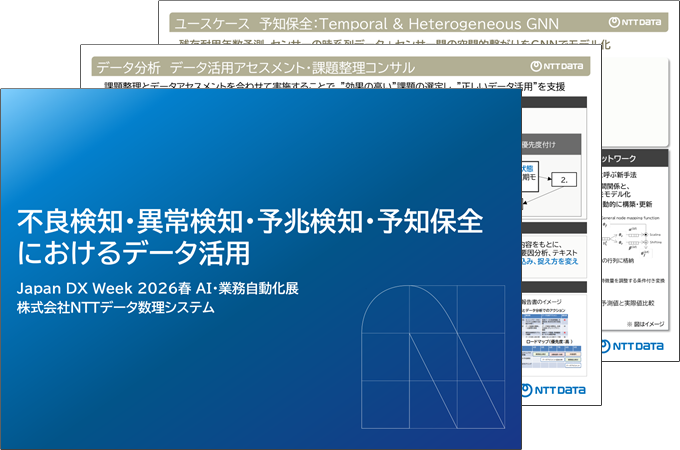
Task: Click the blue NTT DATA logo at back slide bottom
Action: [x=633, y=346]
